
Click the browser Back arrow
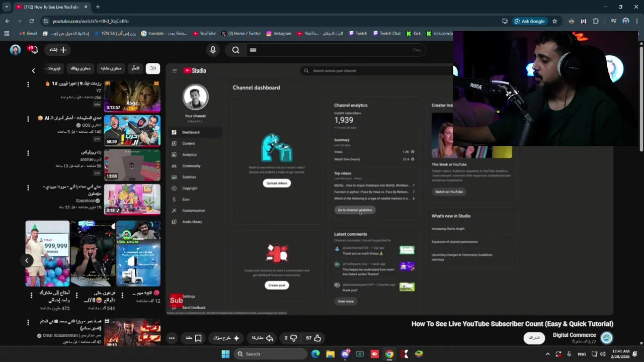[x=7, y=21]
